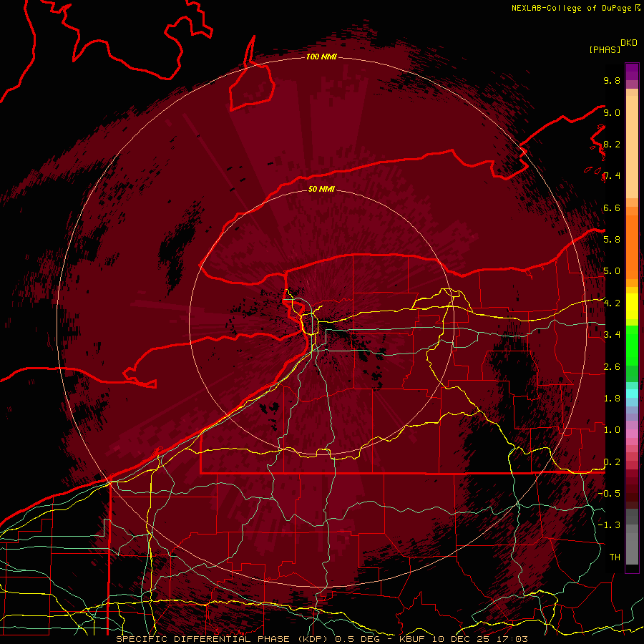The height and width of the screenshot is (644, 644).
Task: Click the purple top segment of the color bar
Action: pos(632,72)
